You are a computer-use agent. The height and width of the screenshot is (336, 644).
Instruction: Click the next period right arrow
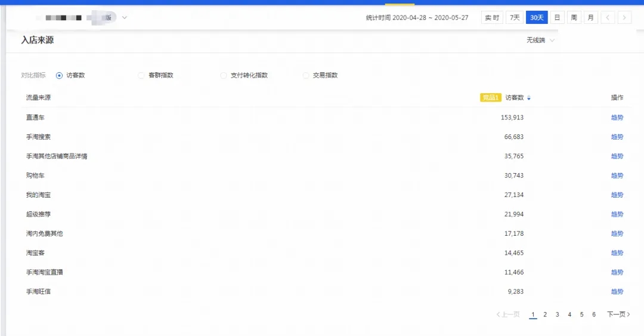point(624,18)
